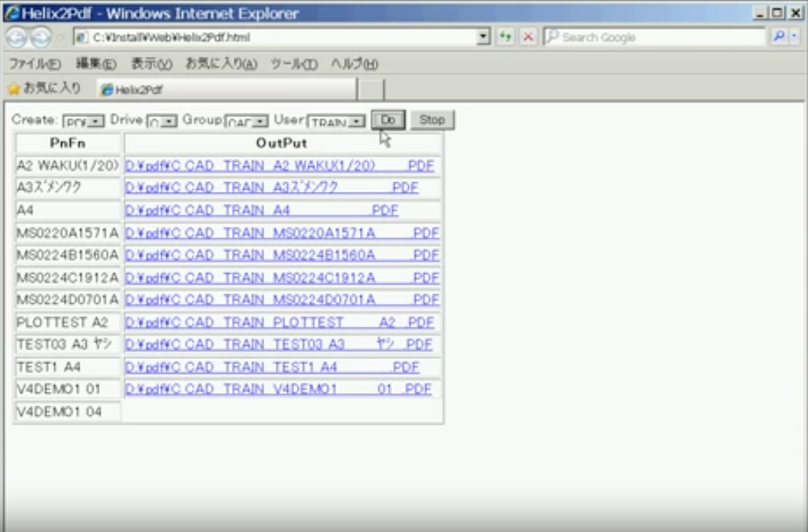Screen dimensions: 808x532
Task: Open the 編集 menu
Action: [96, 64]
